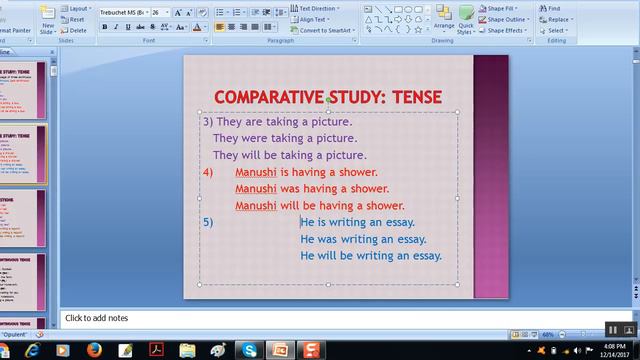Click zoom out minus button

[562, 335]
